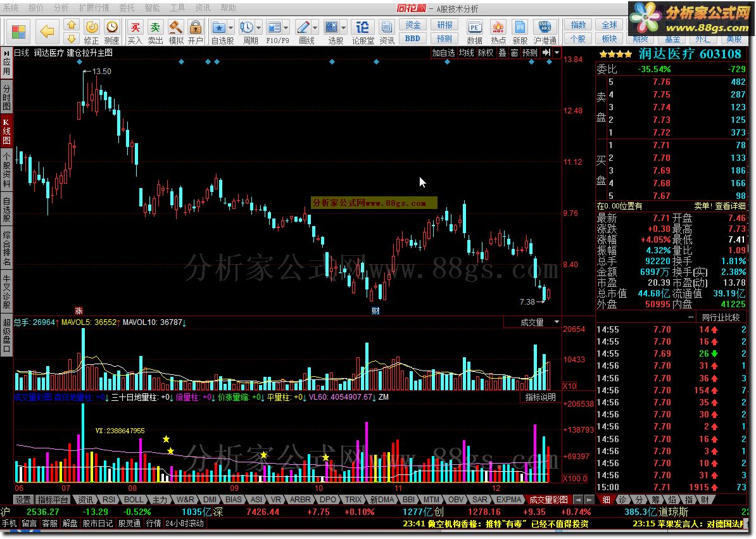Expand the 自选股 dropdown arrow
This screenshot has height=539, width=756.
click(230, 27)
